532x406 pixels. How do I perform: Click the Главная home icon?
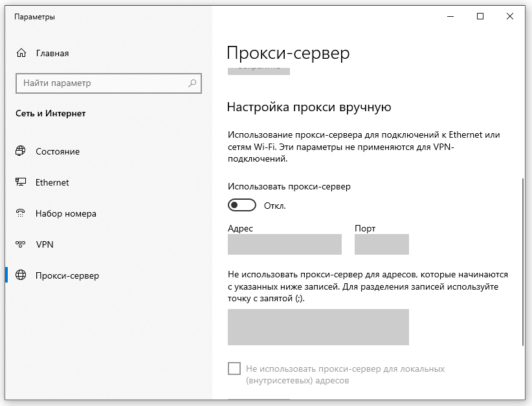(x=21, y=53)
